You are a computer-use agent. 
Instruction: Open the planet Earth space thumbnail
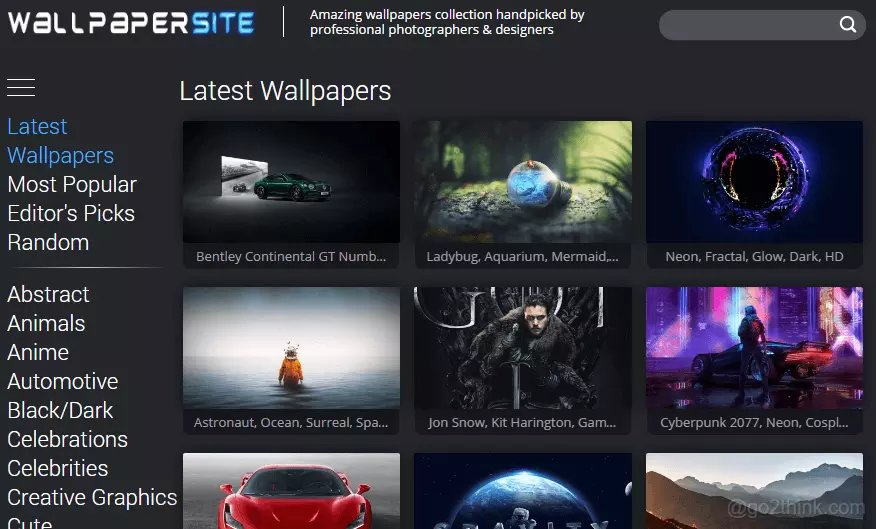[523, 491]
